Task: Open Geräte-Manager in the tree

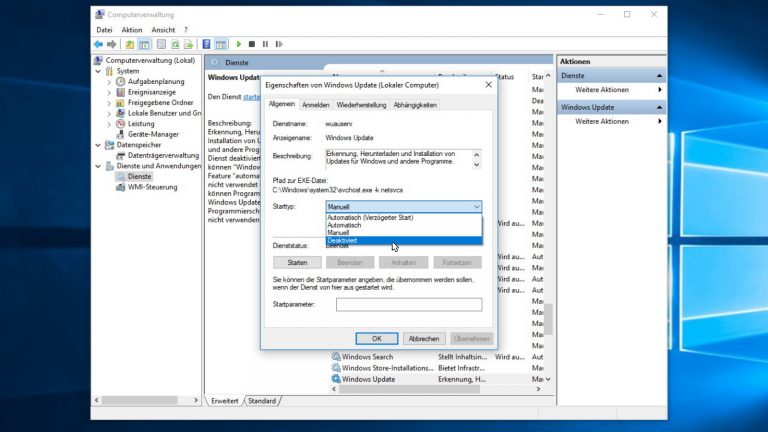Action: point(153,134)
